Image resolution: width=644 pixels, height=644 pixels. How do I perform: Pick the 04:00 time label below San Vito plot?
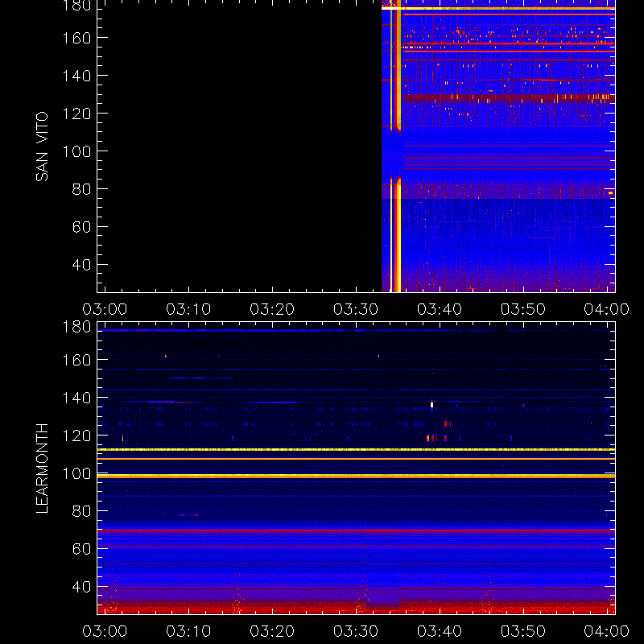tap(607, 309)
